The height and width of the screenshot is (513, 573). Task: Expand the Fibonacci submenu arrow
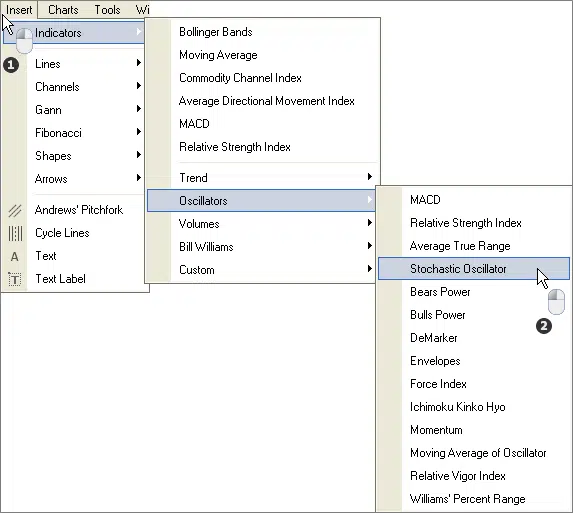click(x=138, y=132)
